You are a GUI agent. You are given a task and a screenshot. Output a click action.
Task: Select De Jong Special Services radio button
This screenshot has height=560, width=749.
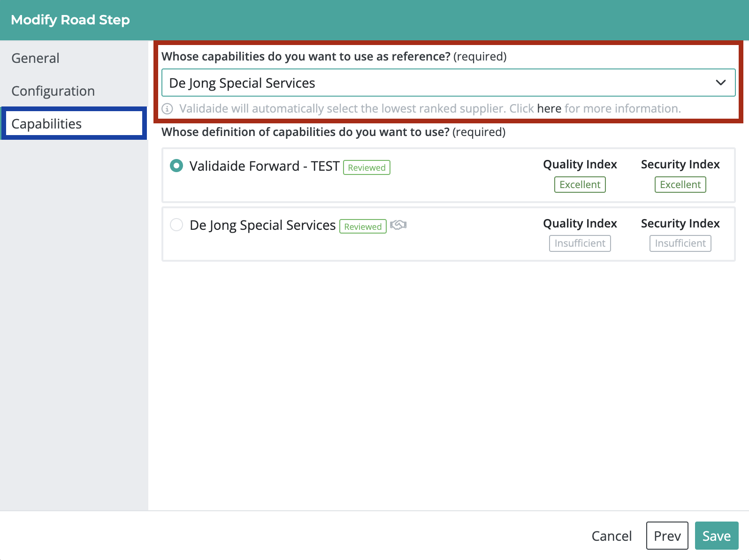pos(176,225)
